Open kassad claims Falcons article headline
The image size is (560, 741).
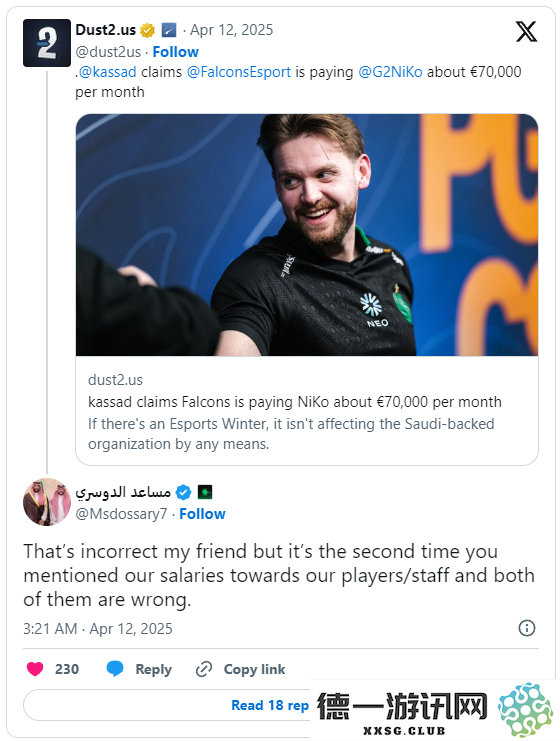pyautogui.click(x=295, y=402)
